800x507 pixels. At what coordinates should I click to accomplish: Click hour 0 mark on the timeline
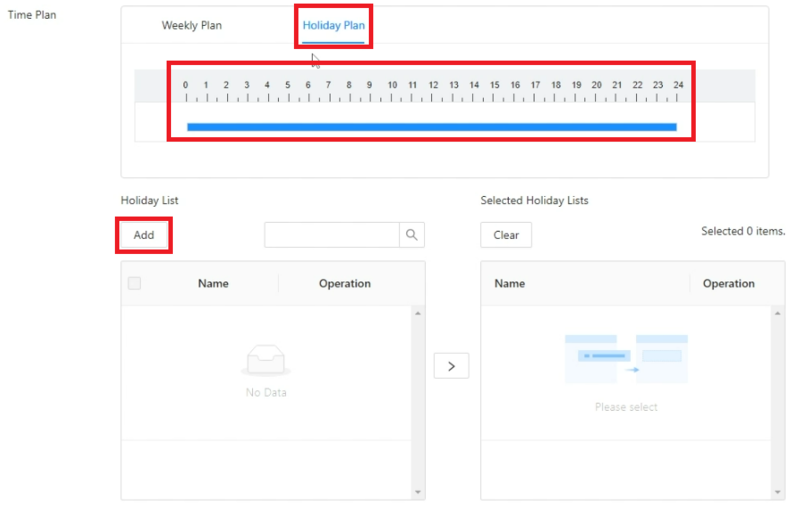click(186, 85)
